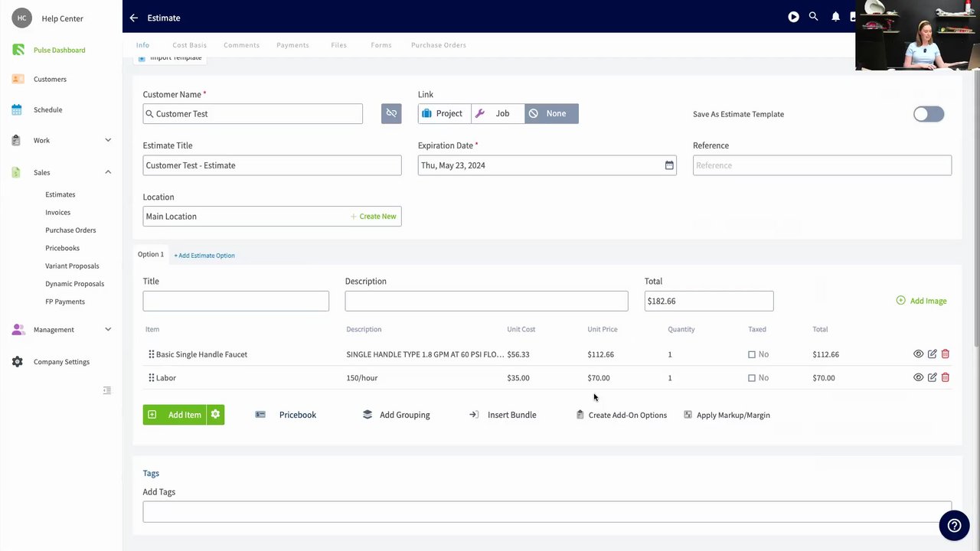Toggle Save As Estimate Template switch
Screen dimensions: 980x551
coord(929,114)
